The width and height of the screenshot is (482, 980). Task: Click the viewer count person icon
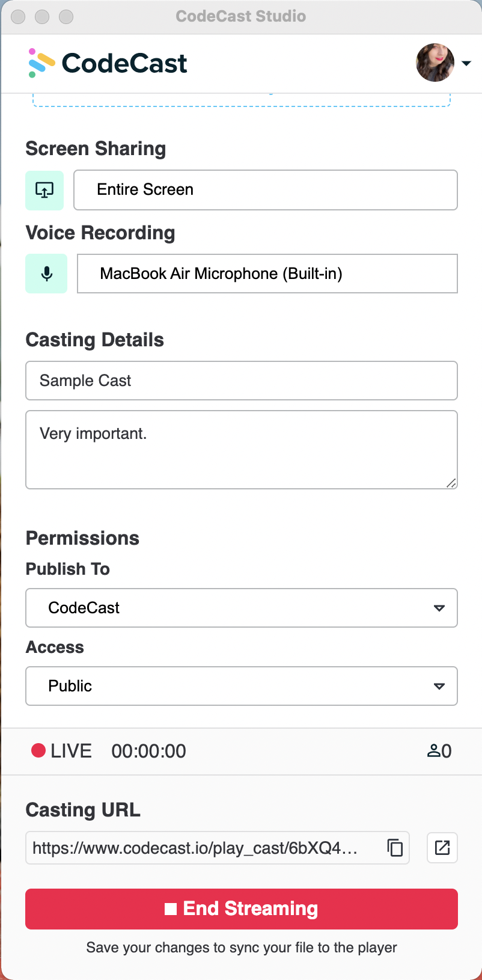(x=434, y=751)
